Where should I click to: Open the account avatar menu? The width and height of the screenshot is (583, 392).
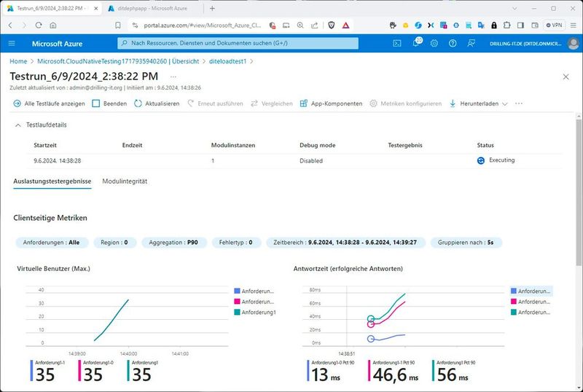573,44
